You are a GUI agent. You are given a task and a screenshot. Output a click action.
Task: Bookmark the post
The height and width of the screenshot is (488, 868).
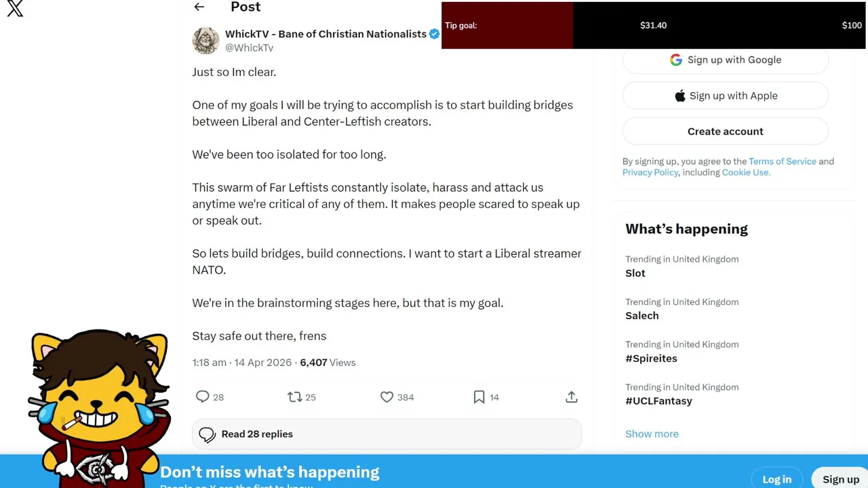479,397
